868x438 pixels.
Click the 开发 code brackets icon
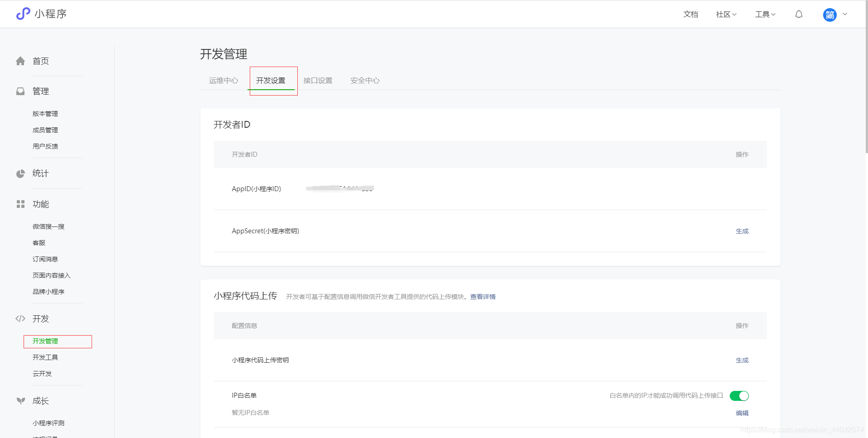tap(20, 319)
